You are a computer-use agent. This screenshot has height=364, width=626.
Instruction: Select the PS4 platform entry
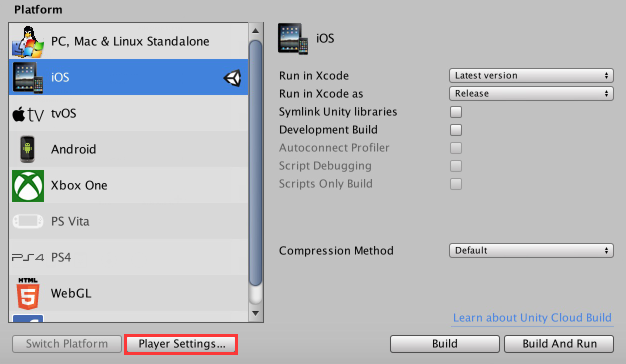coord(128,257)
